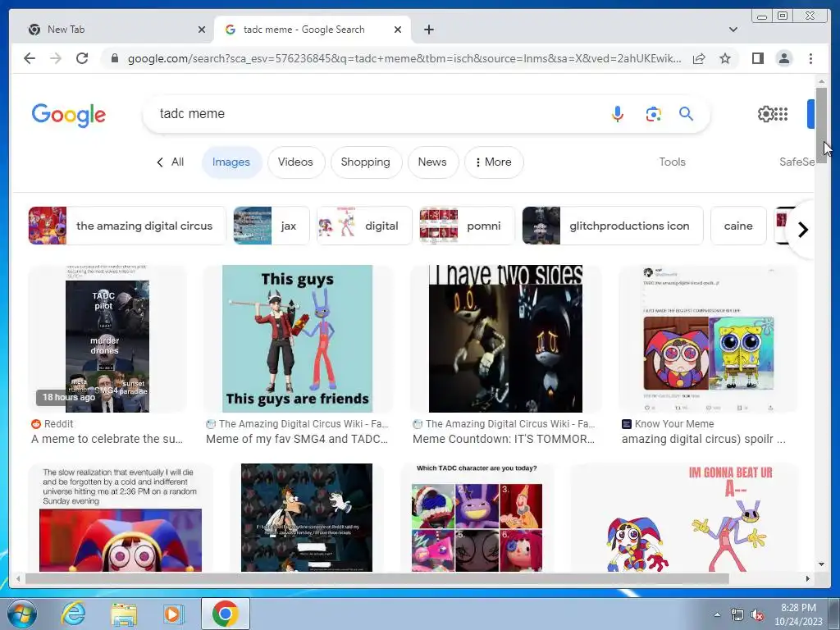Open the Pomni and SpongeBob comparison image

pyautogui.click(x=708, y=339)
